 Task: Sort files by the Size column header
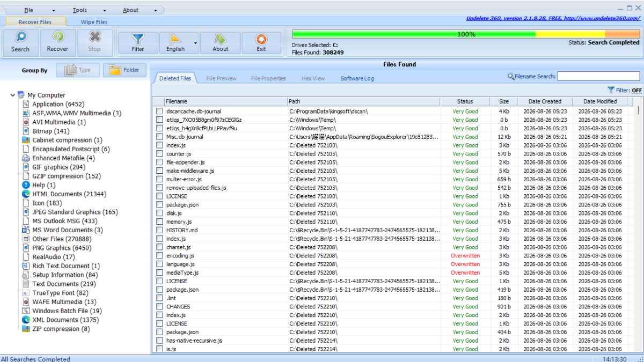click(504, 101)
